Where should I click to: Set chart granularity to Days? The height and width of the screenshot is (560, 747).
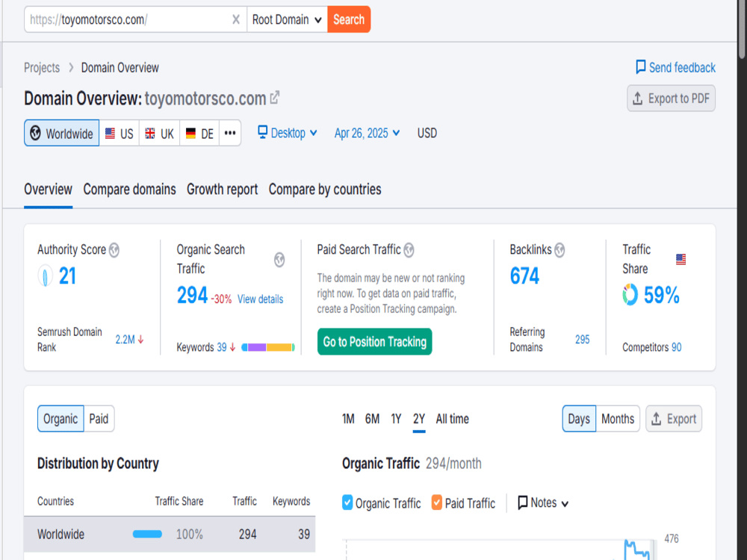coord(579,419)
